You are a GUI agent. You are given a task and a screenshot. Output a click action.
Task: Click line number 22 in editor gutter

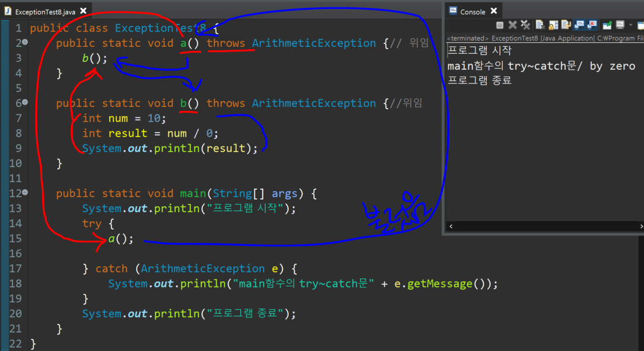pyautogui.click(x=15, y=344)
